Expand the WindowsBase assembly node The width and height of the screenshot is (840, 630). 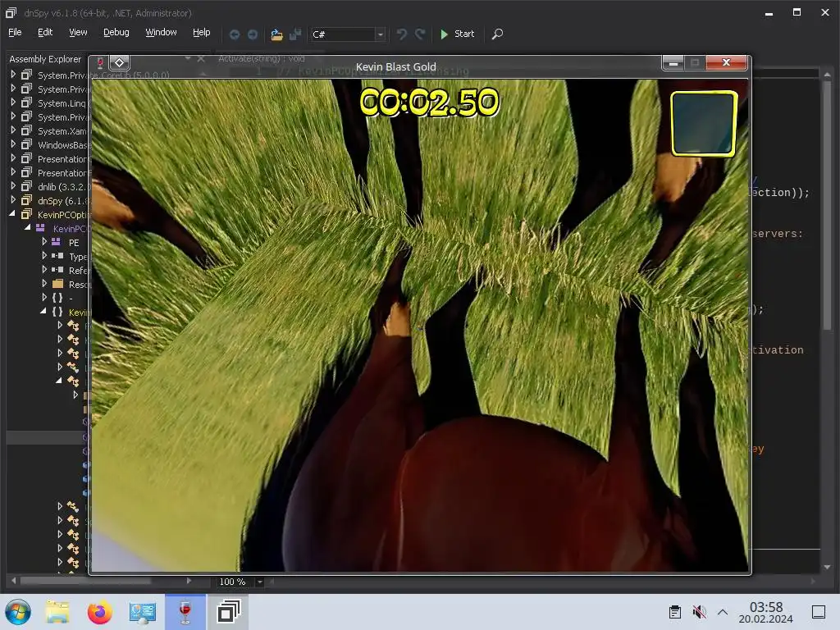coord(13,144)
